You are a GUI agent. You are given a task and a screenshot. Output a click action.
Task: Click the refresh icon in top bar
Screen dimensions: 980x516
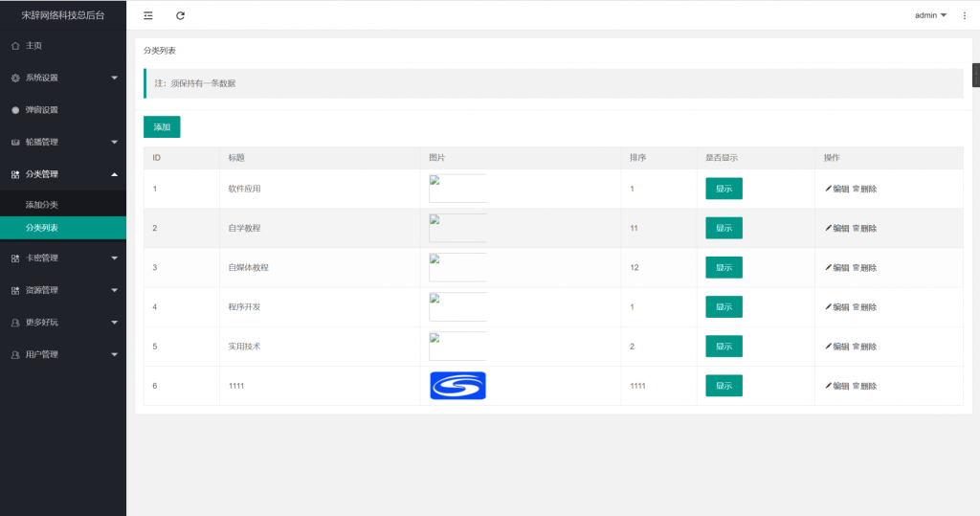click(180, 15)
